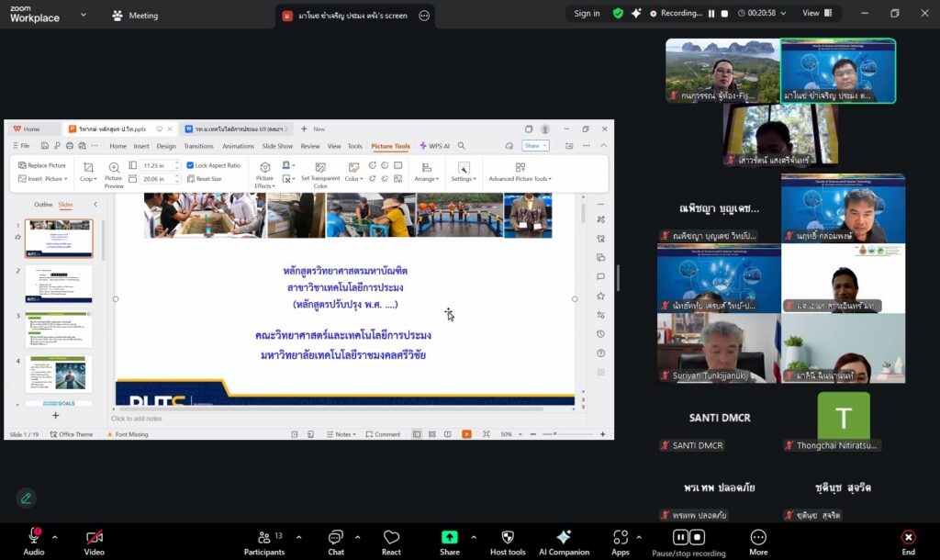Screen dimensions: 940x560
Task: Click the annotation pencil button
Action: coord(26,498)
